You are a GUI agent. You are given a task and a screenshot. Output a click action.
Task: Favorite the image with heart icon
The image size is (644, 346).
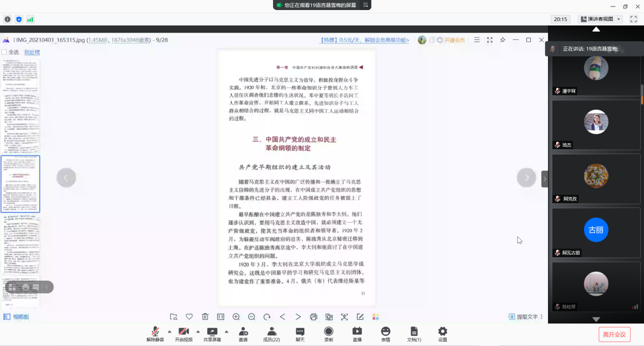point(189,317)
